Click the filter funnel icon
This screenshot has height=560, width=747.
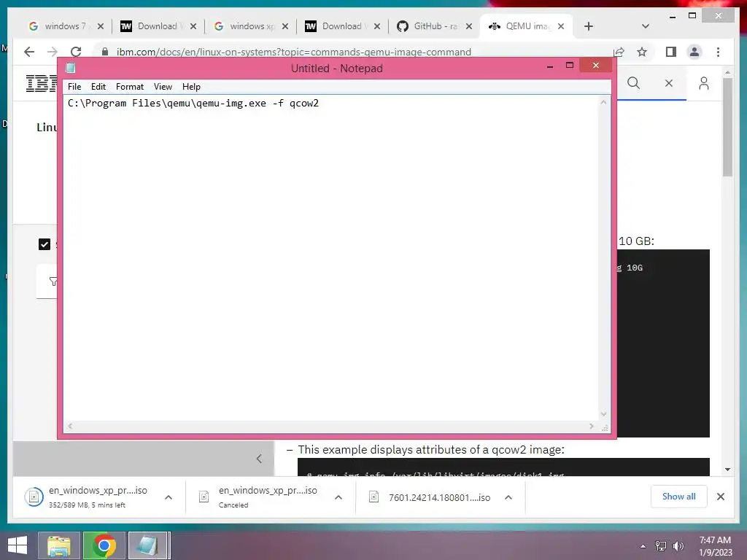coord(53,281)
